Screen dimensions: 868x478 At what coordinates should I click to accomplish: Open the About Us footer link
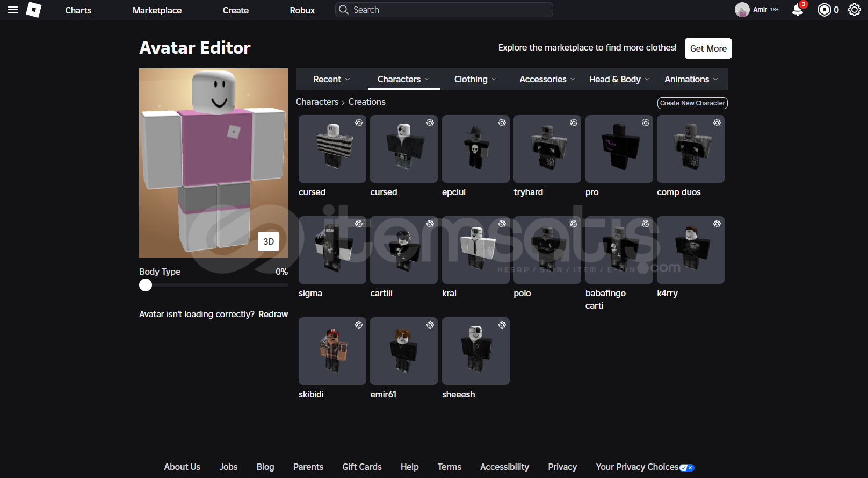182,467
